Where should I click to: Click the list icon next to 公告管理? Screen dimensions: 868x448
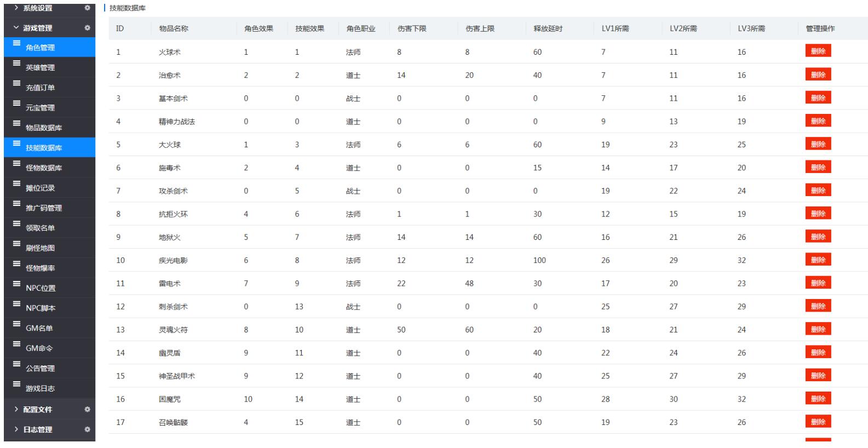point(16,364)
